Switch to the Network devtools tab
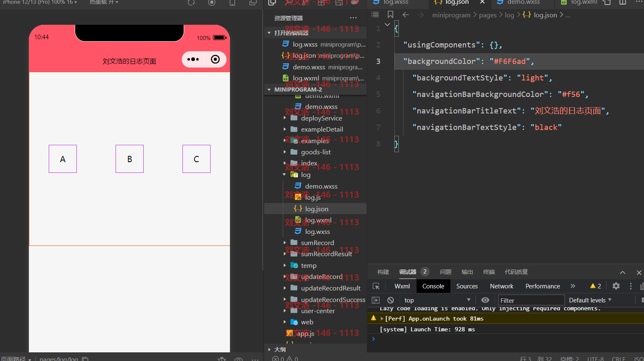644x361 pixels. coord(502,286)
